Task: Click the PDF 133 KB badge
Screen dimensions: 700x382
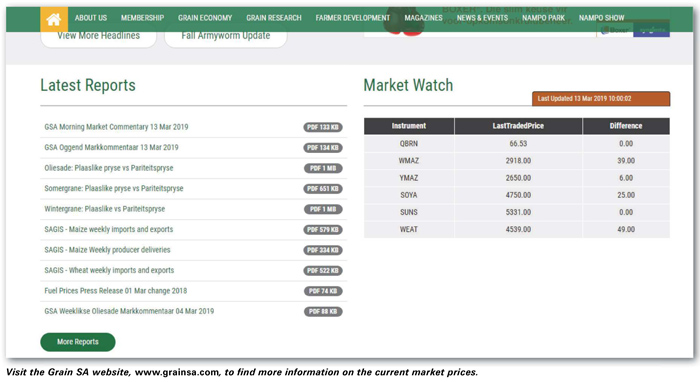Action: click(323, 128)
